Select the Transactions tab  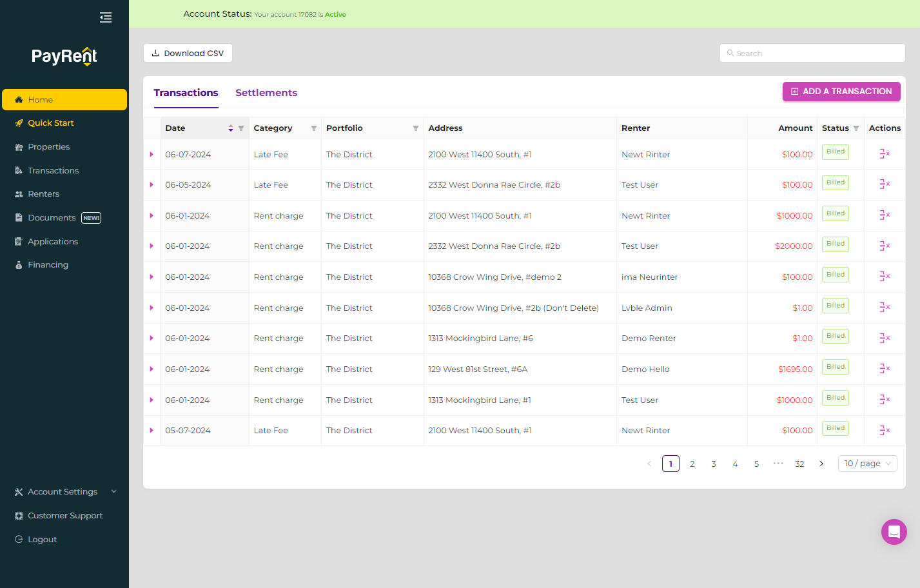coord(186,93)
